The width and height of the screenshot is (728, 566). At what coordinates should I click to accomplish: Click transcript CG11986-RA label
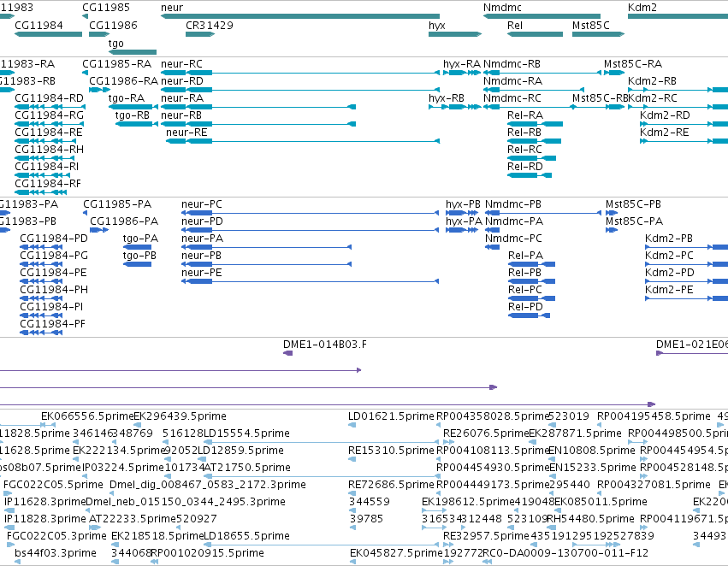(123, 80)
